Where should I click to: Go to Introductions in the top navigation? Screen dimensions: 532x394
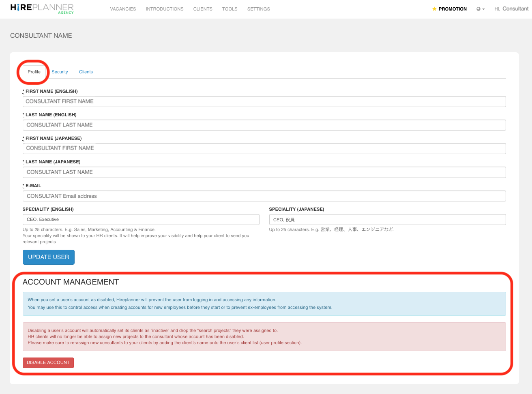[165, 9]
